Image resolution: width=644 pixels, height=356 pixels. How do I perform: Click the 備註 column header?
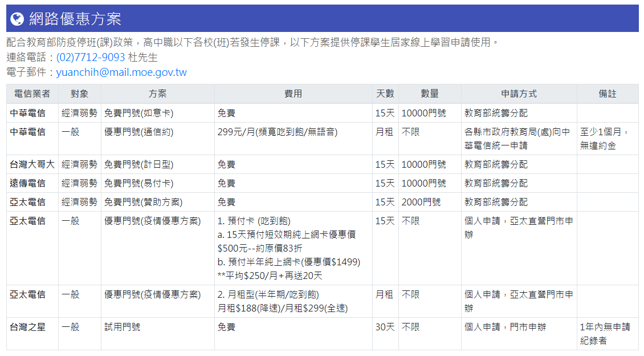click(608, 94)
